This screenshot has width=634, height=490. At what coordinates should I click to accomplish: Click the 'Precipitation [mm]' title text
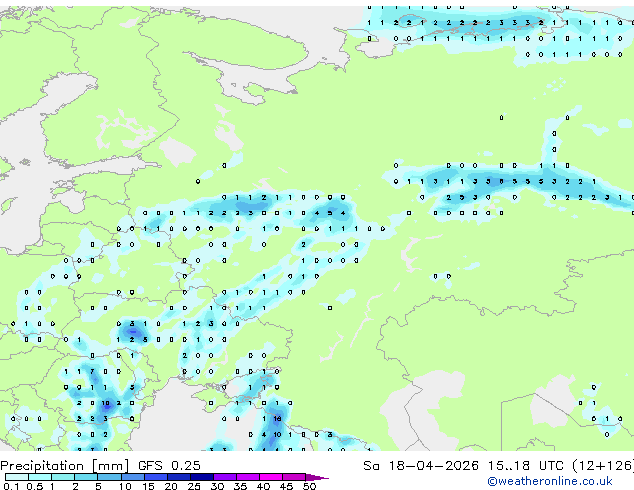click(65, 466)
